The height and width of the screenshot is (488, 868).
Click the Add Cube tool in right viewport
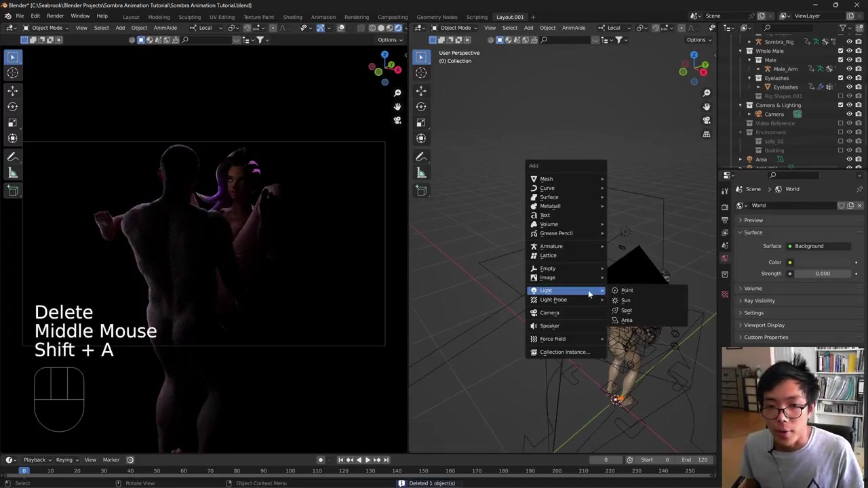[x=421, y=190]
